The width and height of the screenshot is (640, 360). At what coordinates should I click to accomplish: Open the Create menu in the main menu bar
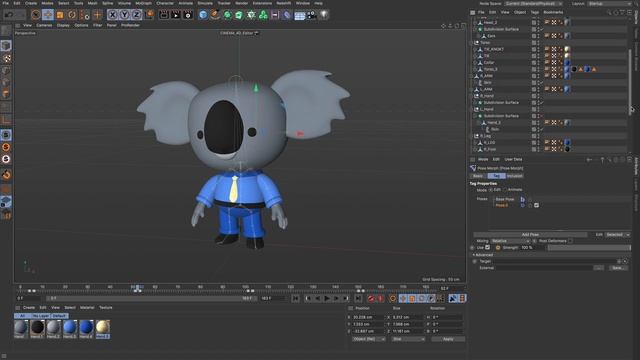pos(31,3)
